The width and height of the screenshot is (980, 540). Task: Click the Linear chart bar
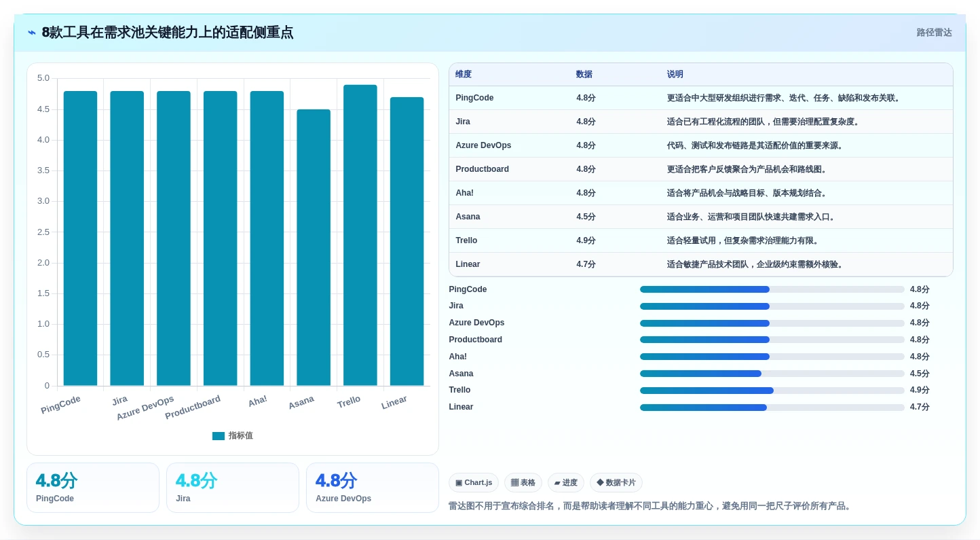pyautogui.click(x=407, y=242)
